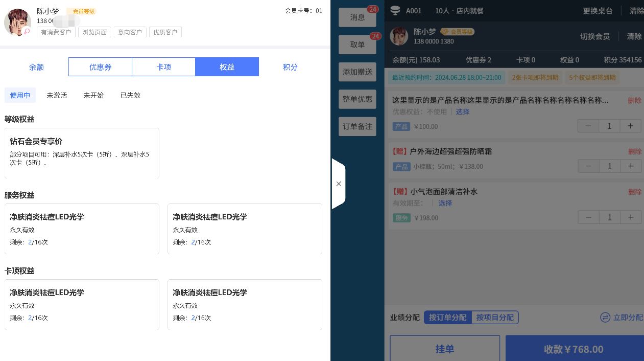Click the 余额(元) 158.03 summary
This screenshot has width=644, height=361.
416,60
